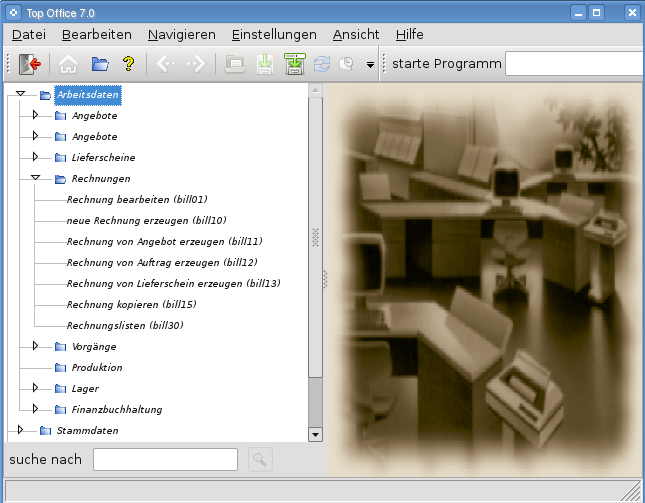
Task: Click the starte Programm input field
Action: point(575,64)
